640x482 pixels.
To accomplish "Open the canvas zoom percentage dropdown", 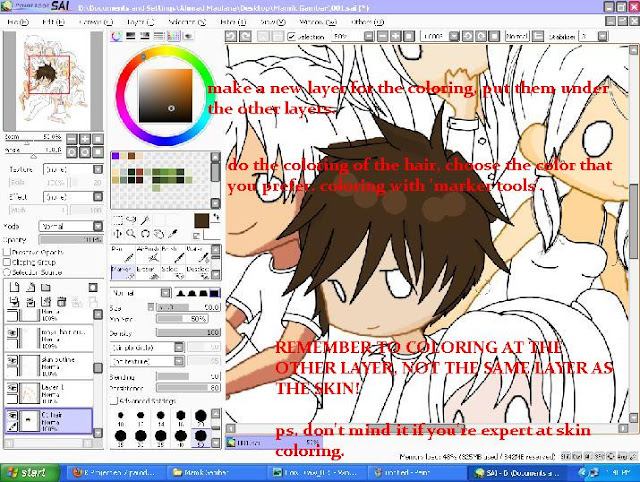I will pos(369,36).
